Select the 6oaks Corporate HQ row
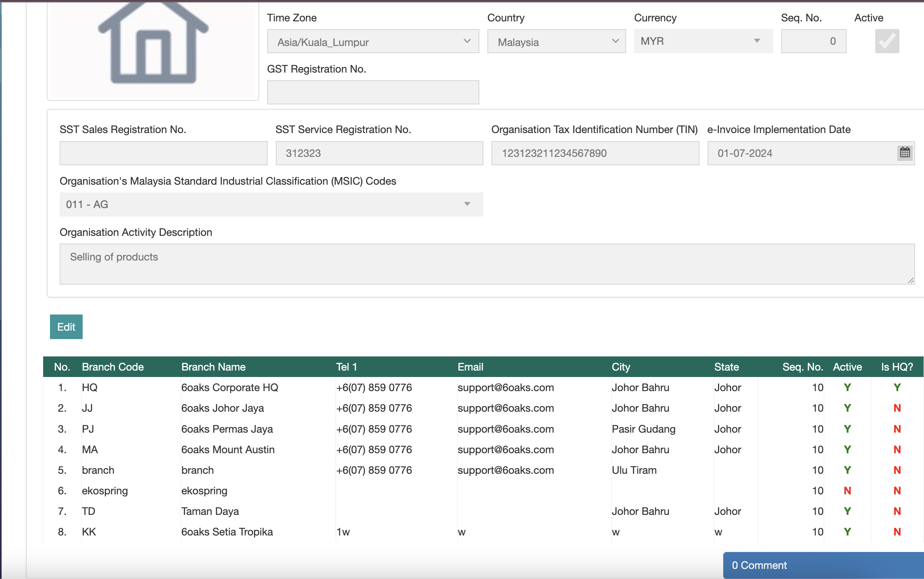This screenshot has height=579, width=924. 483,387
